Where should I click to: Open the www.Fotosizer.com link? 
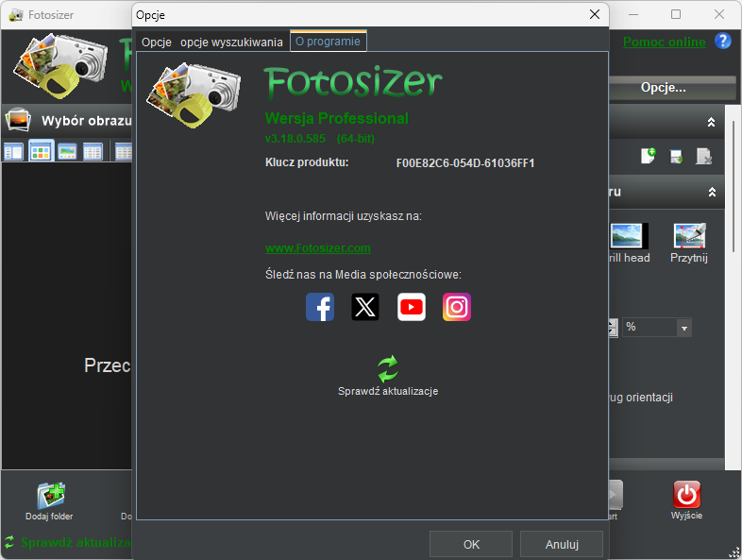[318, 248]
